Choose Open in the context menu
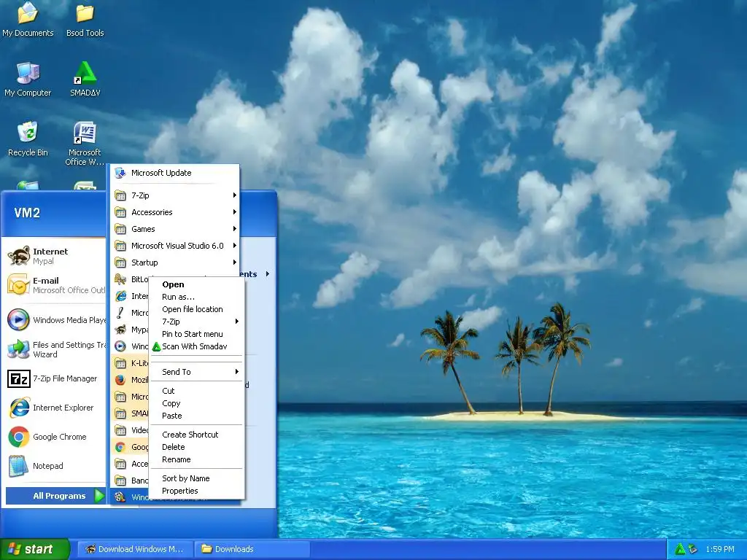The width and height of the screenshot is (747, 560). (197, 284)
